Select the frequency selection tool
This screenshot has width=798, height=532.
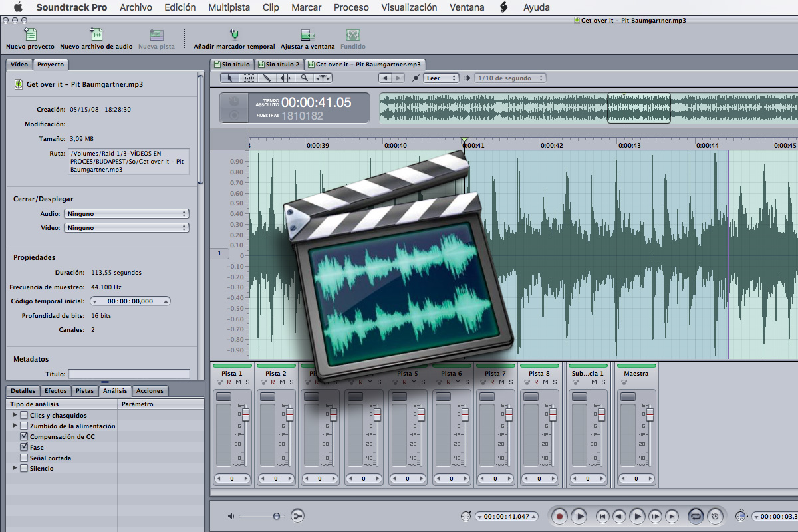click(x=248, y=78)
